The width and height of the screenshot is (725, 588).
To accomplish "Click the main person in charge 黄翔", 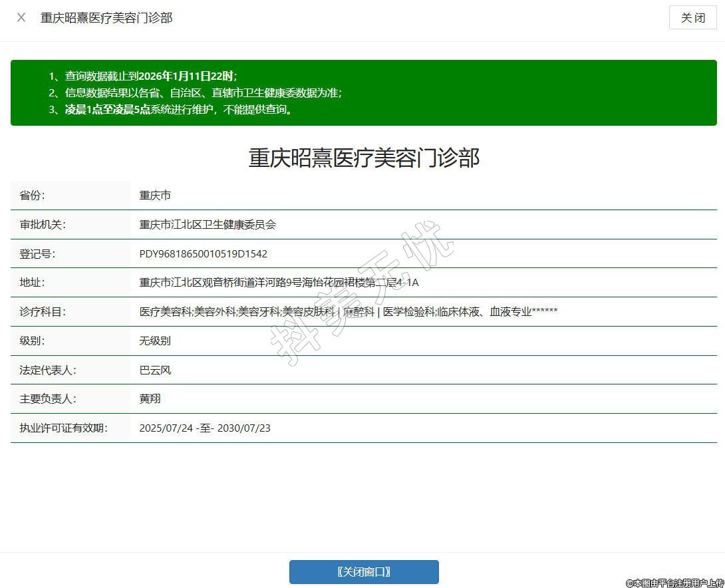I will [150, 399].
